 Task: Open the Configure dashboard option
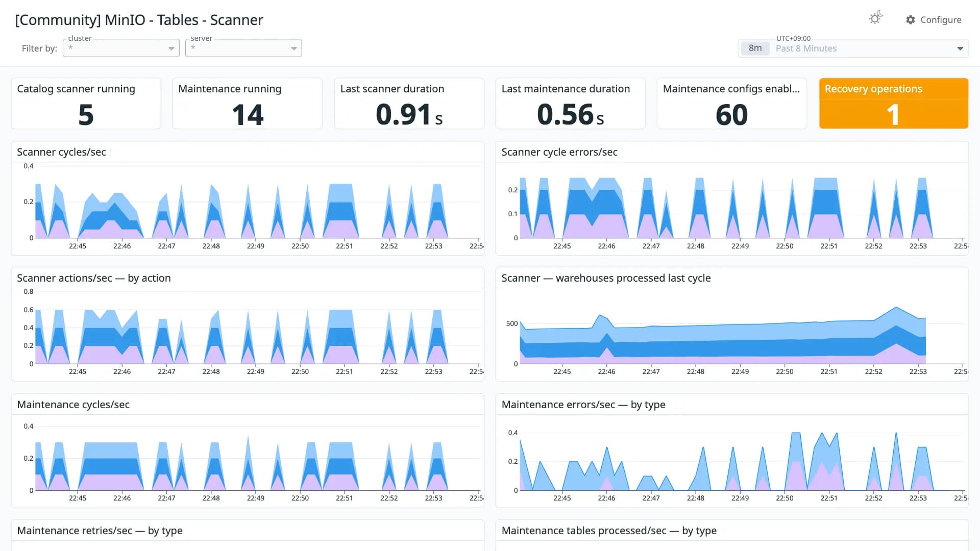pyautogui.click(x=934, y=19)
